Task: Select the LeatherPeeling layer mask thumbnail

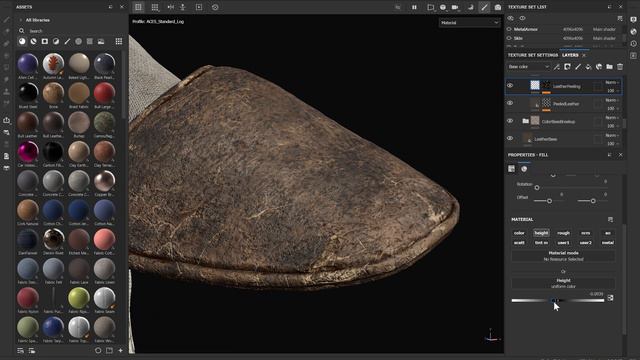Action: click(546, 85)
